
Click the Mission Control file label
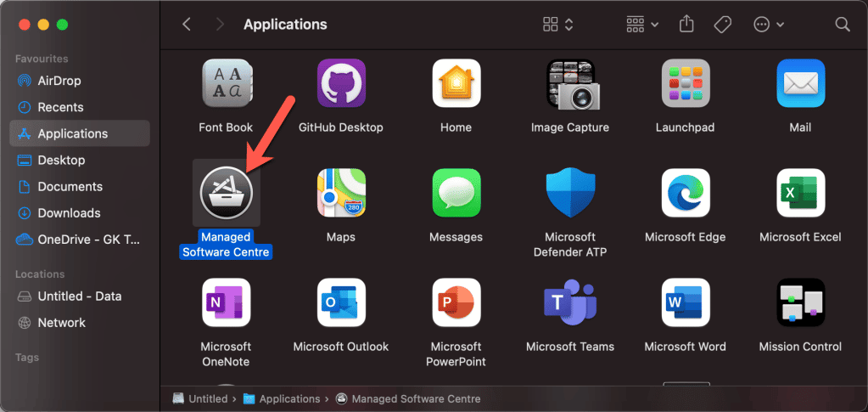click(800, 347)
